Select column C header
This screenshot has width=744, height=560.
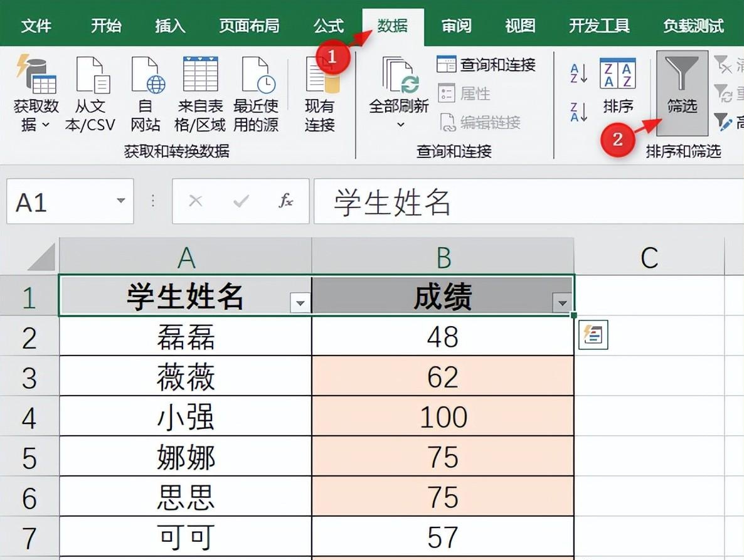point(649,256)
